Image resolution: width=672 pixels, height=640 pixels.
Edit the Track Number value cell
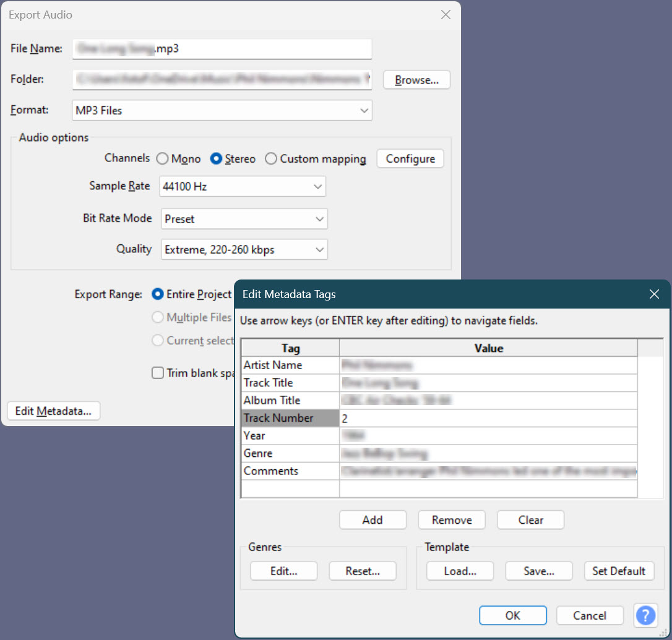coord(488,418)
